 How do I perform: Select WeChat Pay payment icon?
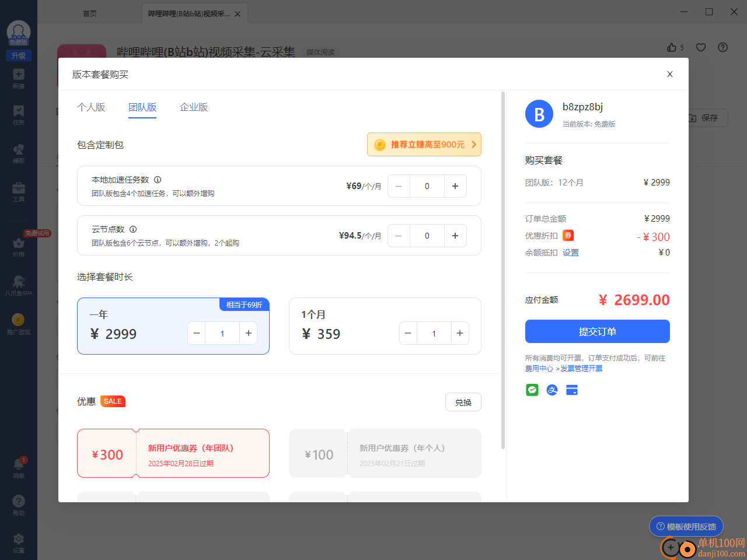(x=532, y=390)
